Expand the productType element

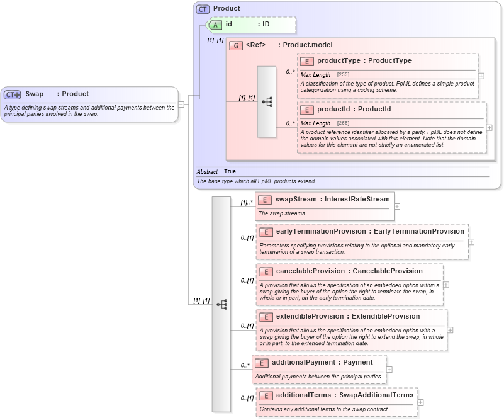(481, 76)
